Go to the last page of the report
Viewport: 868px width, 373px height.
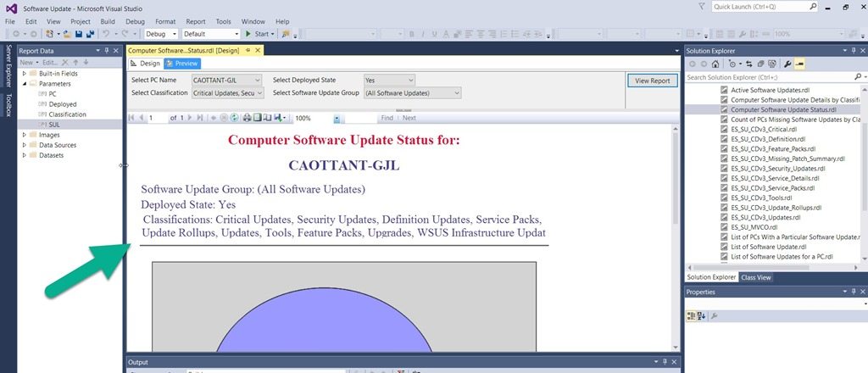pyautogui.click(x=200, y=118)
